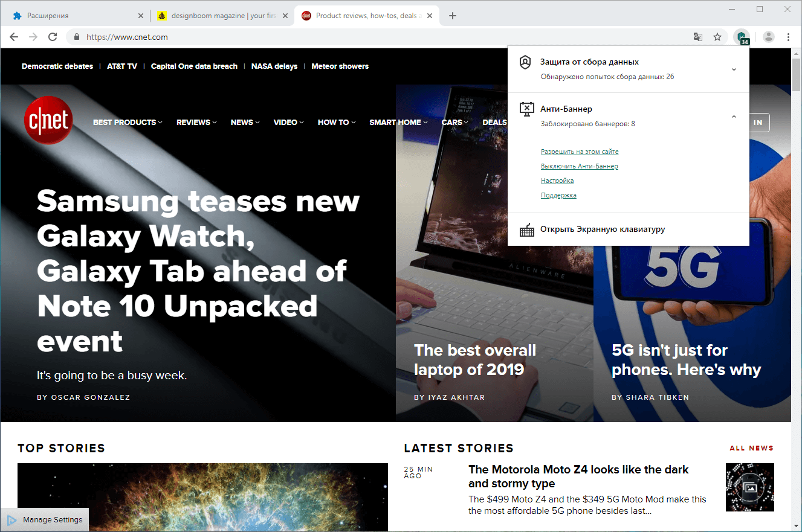Click the LATEST STORIES heading
The height and width of the screenshot is (532, 802).
pos(459,448)
